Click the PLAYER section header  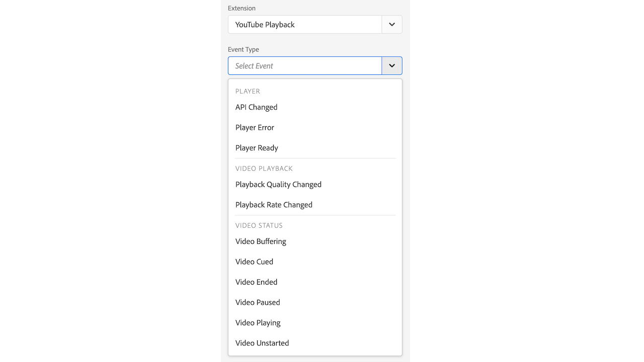(x=248, y=91)
